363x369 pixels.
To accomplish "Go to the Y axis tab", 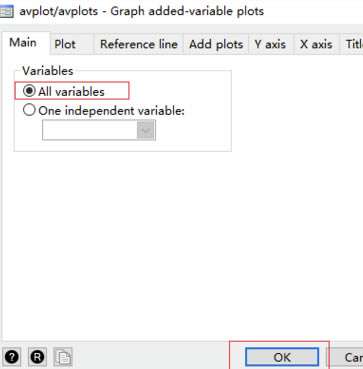I will (270, 44).
